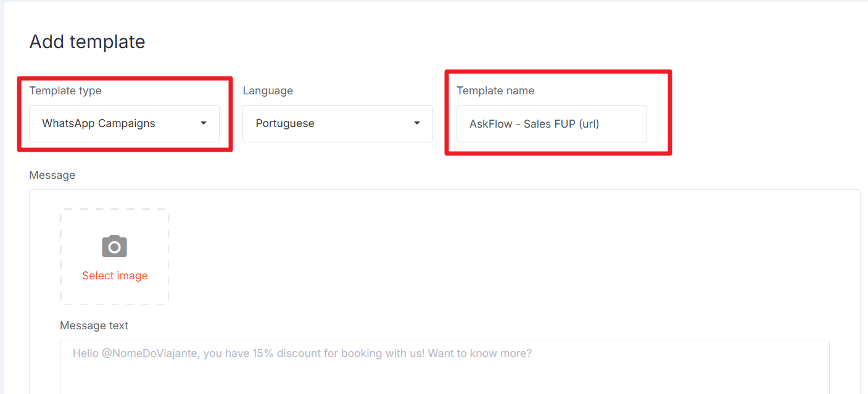
Task: Click the Add template heading
Action: (x=87, y=42)
